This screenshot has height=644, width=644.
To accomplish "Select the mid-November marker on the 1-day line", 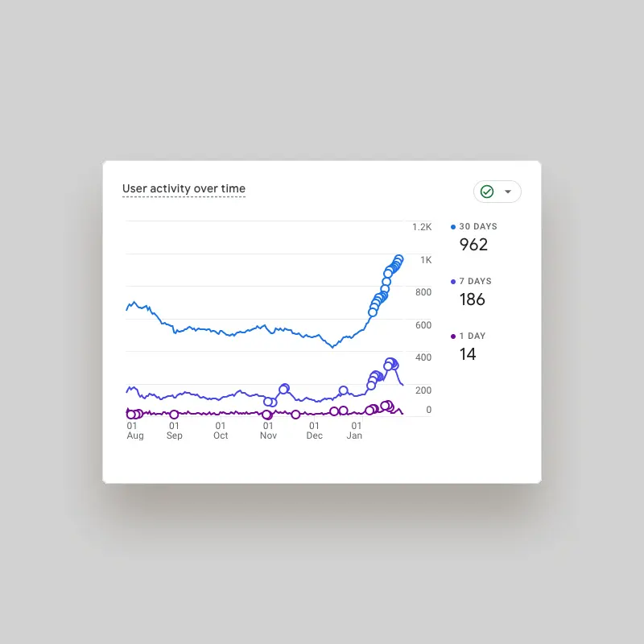I will click(x=295, y=415).
